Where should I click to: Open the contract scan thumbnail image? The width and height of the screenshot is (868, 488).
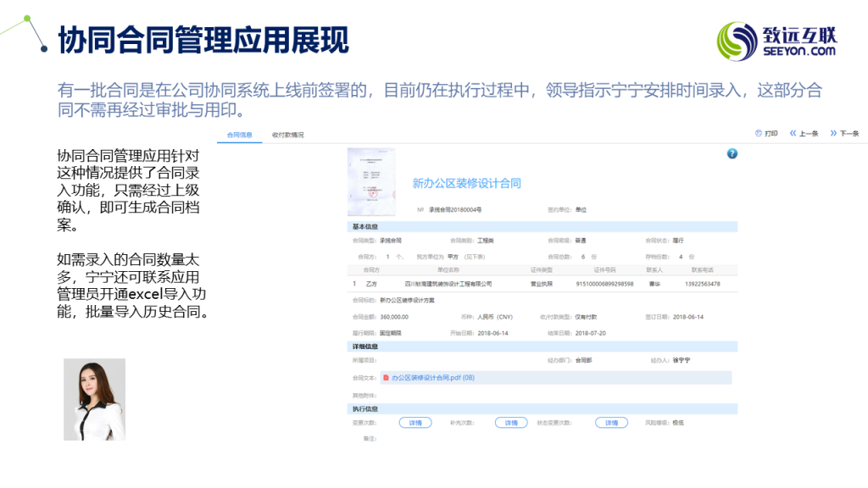(371, 182)
